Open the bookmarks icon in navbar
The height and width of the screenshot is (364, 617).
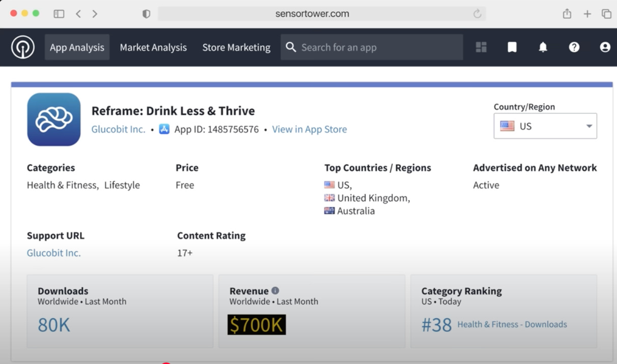512,47
